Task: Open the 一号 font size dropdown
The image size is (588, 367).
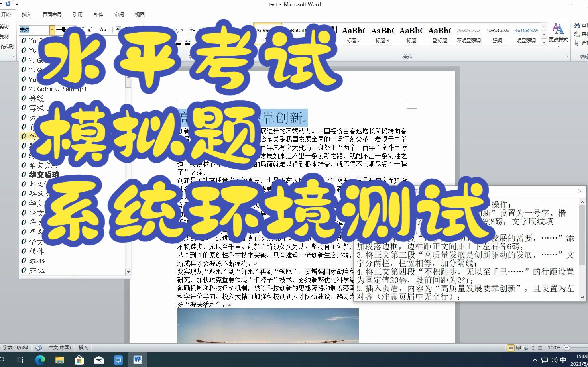Action: [74, 29]
